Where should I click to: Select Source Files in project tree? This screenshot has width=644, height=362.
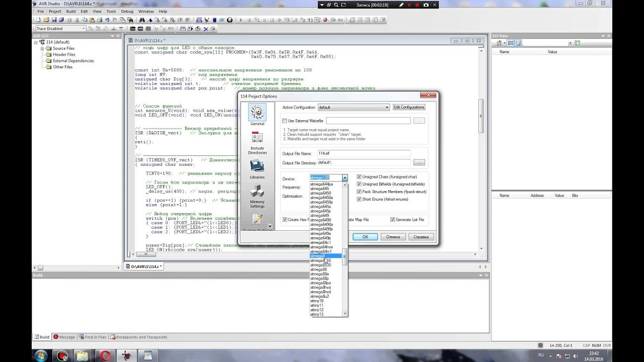click(x=63, y=48)
